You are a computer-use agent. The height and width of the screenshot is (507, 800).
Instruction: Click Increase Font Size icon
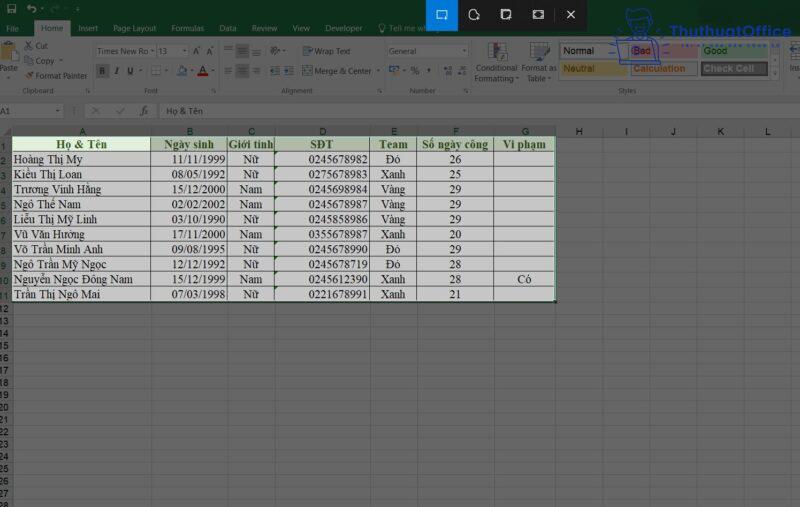pyautogui.click(x=196, y=51)
